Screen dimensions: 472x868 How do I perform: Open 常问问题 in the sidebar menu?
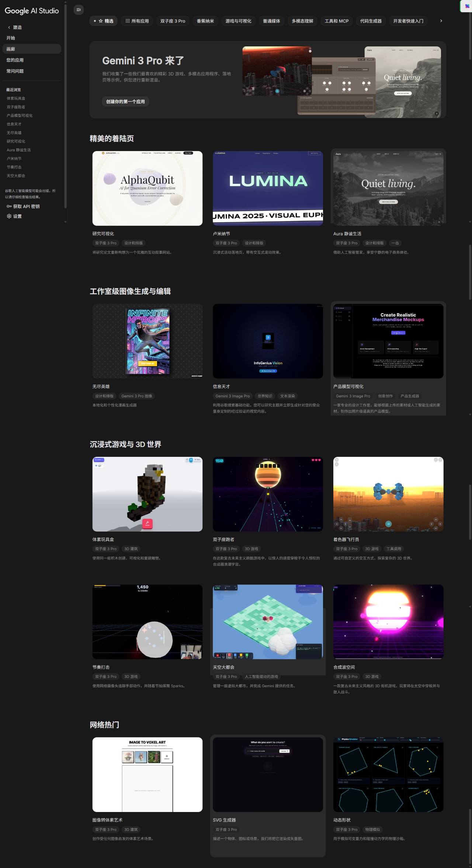(15, 71)
